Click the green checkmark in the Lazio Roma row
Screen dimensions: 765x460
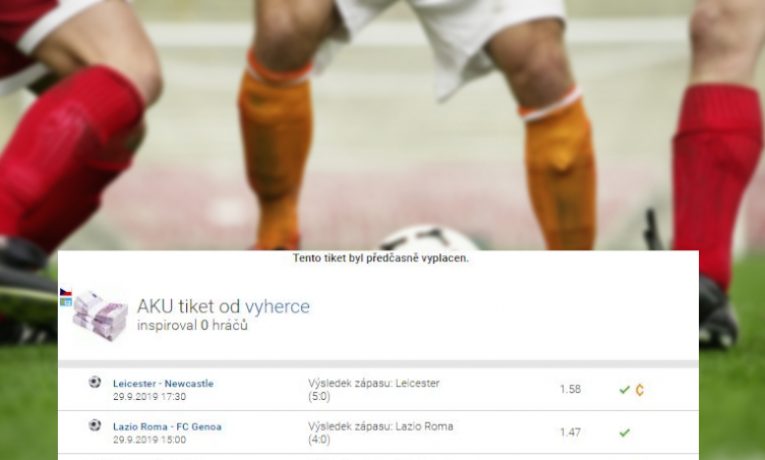[624, 433]
